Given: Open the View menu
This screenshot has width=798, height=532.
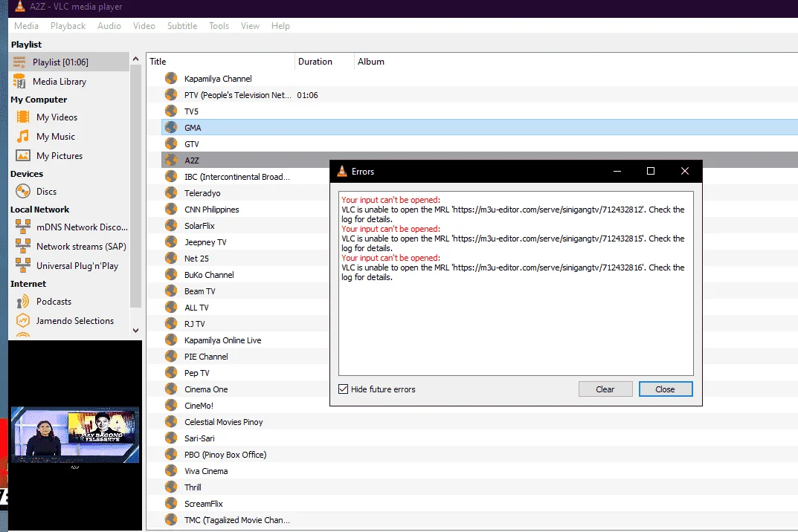Looking at the screenshot, I should [x=250, y=26].
